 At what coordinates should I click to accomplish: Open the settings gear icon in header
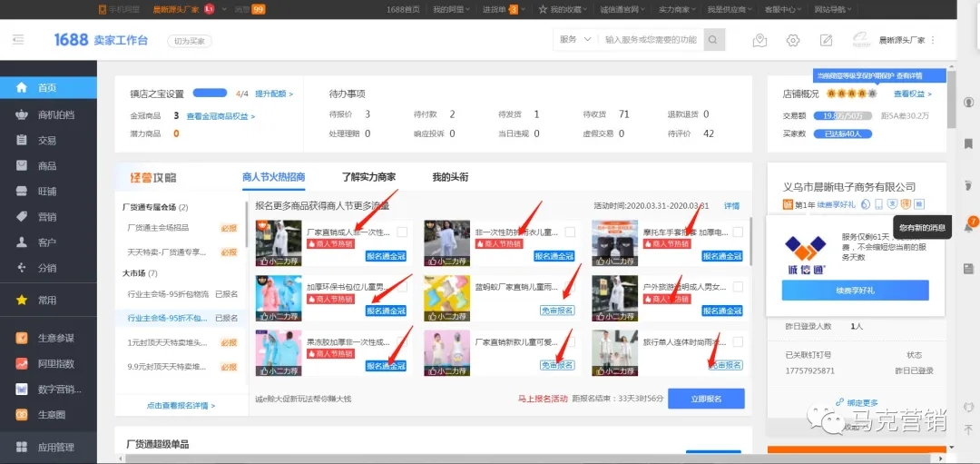(x=793, y=40)
